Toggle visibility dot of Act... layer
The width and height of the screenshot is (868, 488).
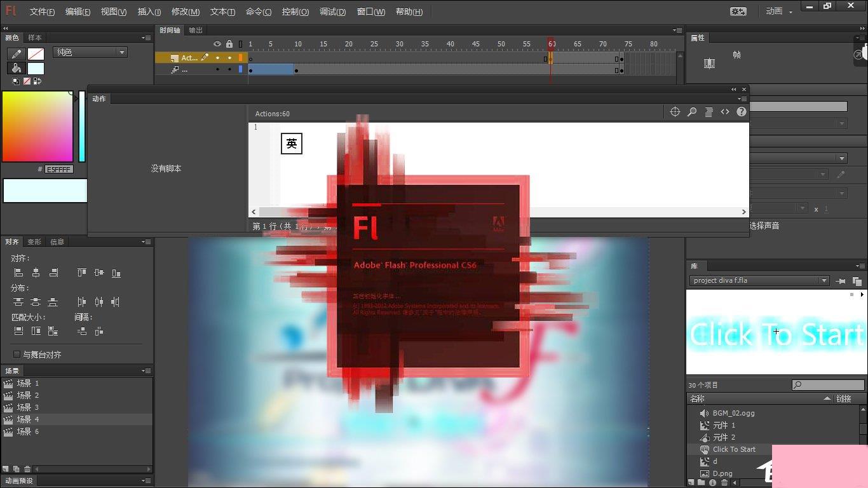[x=217, y=58]
